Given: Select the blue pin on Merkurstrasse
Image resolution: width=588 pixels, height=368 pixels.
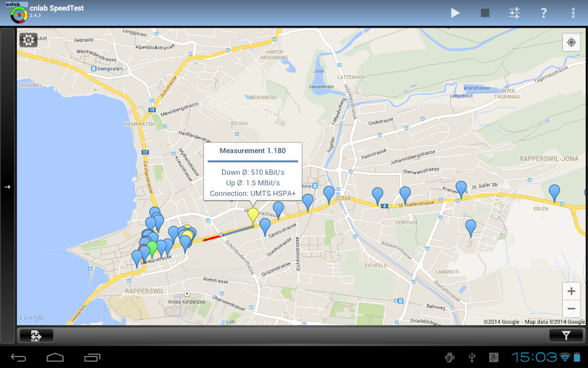Looking at the screenshot, I should (x=137, y=258).
